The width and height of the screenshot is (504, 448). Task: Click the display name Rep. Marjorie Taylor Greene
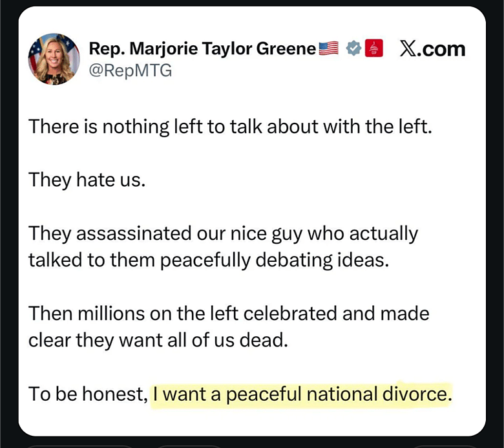[202, 48]
